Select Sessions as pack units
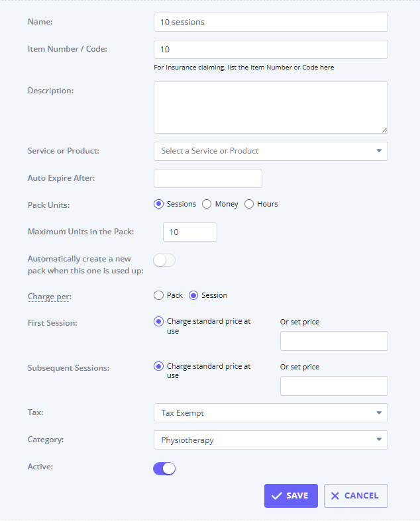 click(x=158, y=204)
